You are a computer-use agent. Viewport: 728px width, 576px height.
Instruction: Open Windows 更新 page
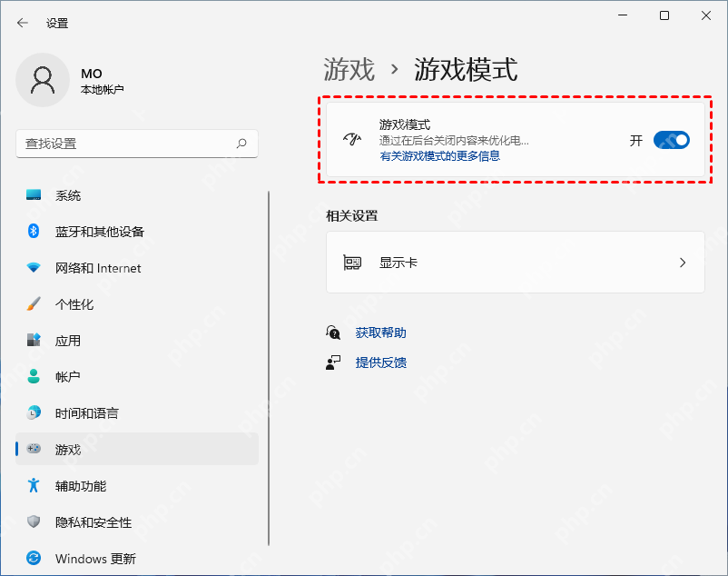coord(137,558)
